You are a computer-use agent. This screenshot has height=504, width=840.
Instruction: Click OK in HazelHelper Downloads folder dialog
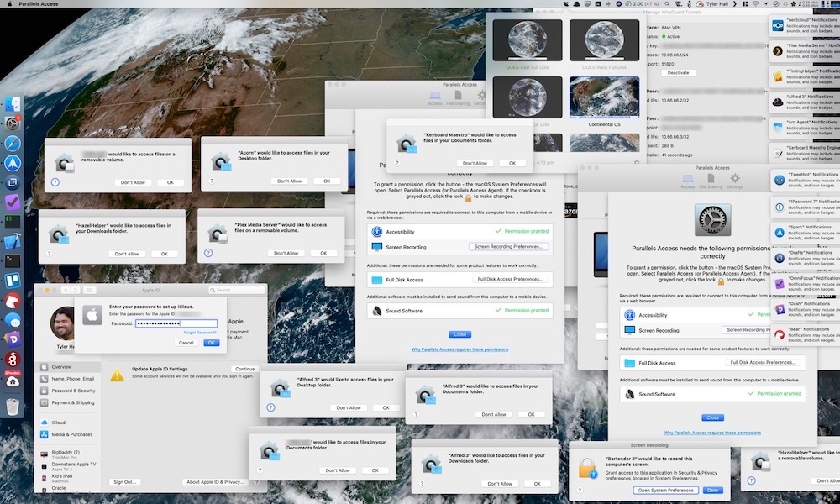[x=164, y=254]
